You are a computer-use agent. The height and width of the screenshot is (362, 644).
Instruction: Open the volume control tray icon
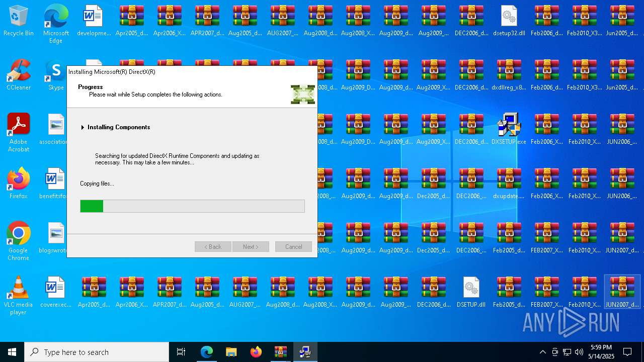click(579, 352)
